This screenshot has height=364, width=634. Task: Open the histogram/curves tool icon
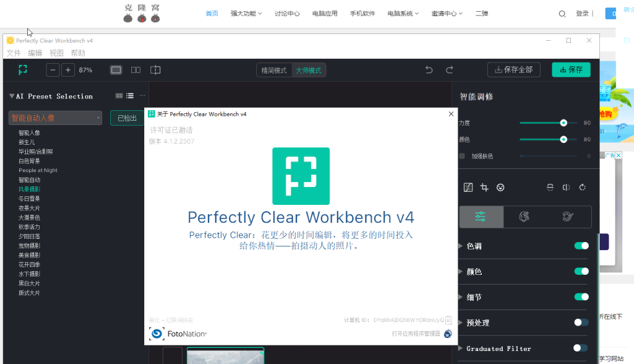click(x=468, y=187)
